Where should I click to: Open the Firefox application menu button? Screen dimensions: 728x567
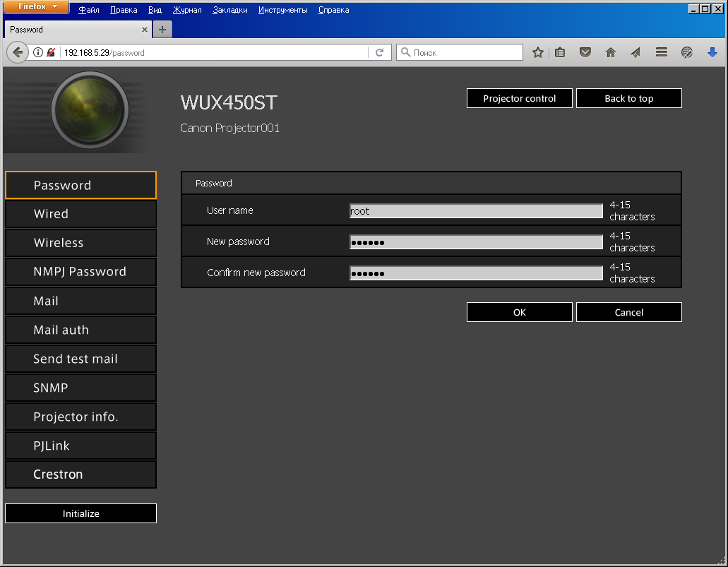coord(37,6)
